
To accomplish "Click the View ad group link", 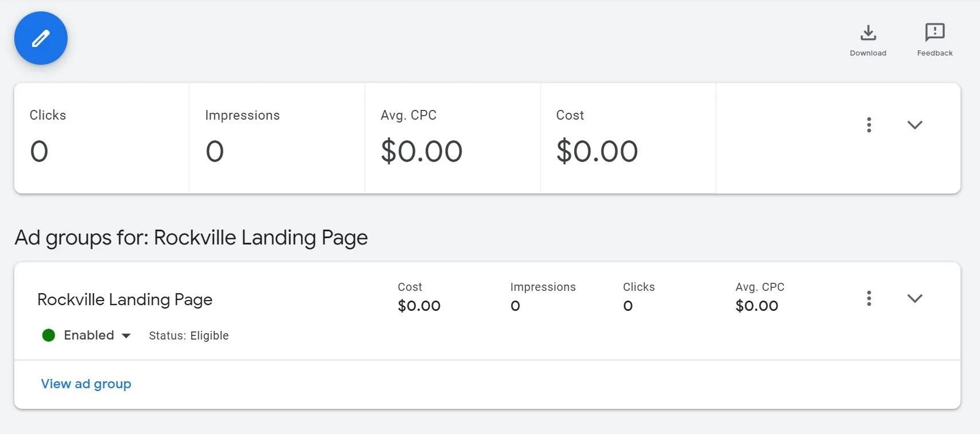I will [x=86, y=384].
